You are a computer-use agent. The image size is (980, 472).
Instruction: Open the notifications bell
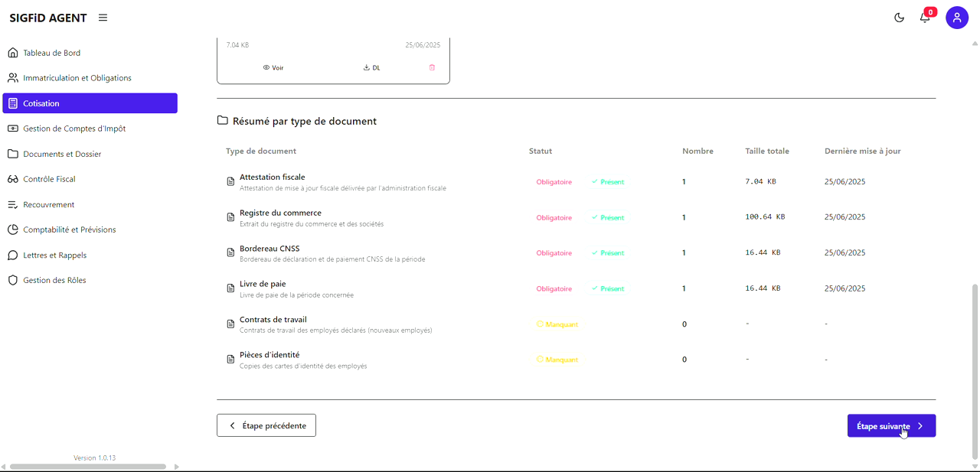[925, 18]
